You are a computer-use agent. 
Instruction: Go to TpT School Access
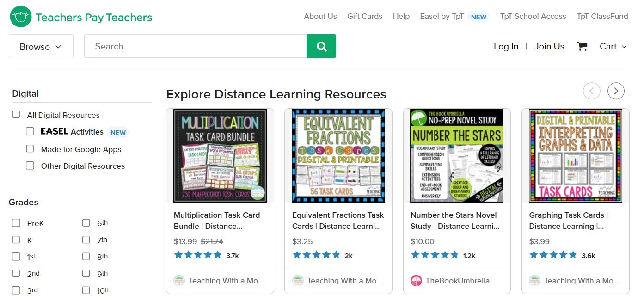533,16
